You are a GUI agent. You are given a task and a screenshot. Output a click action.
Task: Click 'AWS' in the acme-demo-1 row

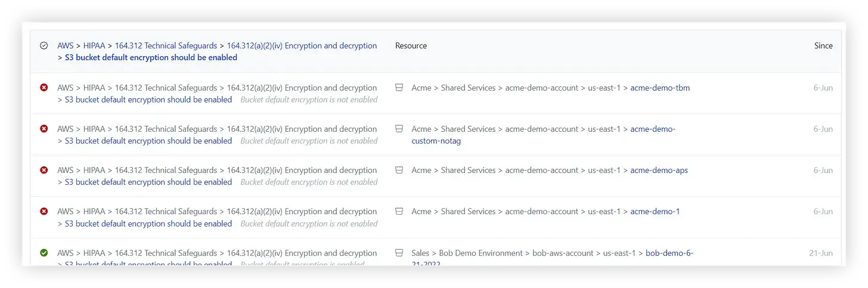pyautogui.click(x=66, y=211)
